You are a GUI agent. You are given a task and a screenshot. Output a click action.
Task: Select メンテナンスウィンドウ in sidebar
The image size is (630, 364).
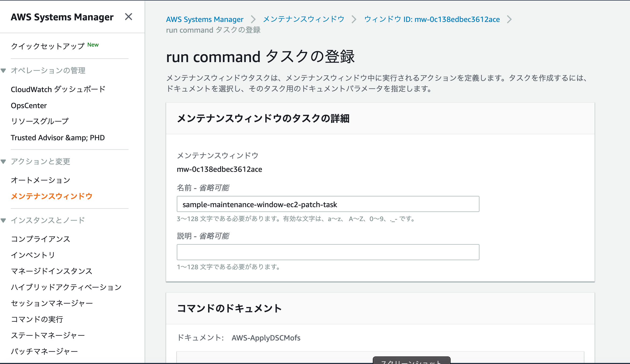tap(52, 196)
